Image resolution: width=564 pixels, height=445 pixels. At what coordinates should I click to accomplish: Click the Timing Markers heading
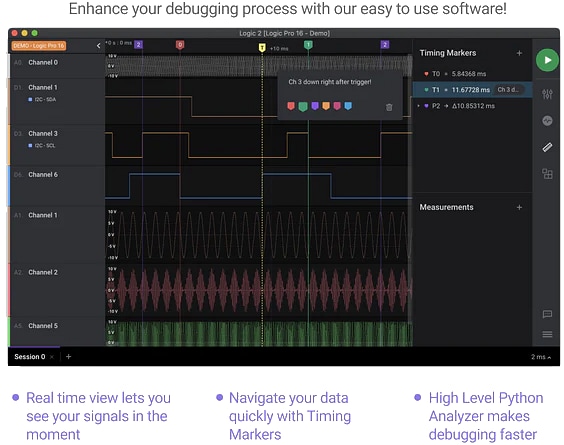(x=448, y=53)
